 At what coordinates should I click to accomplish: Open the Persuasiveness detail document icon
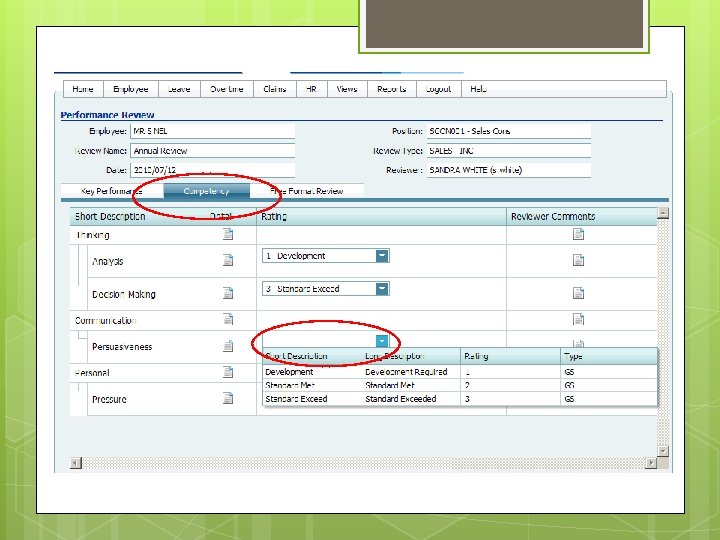click(228, 346)
